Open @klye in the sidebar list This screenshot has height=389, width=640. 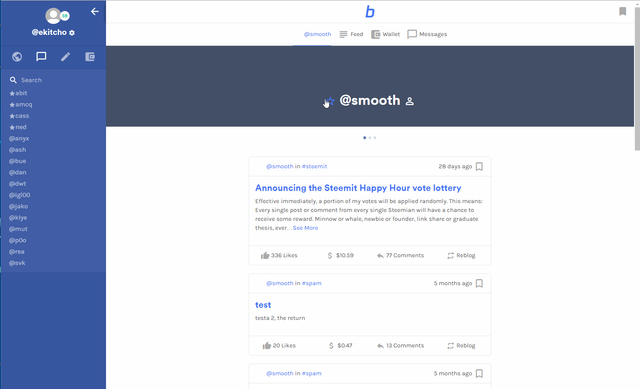tap(18, 218)
